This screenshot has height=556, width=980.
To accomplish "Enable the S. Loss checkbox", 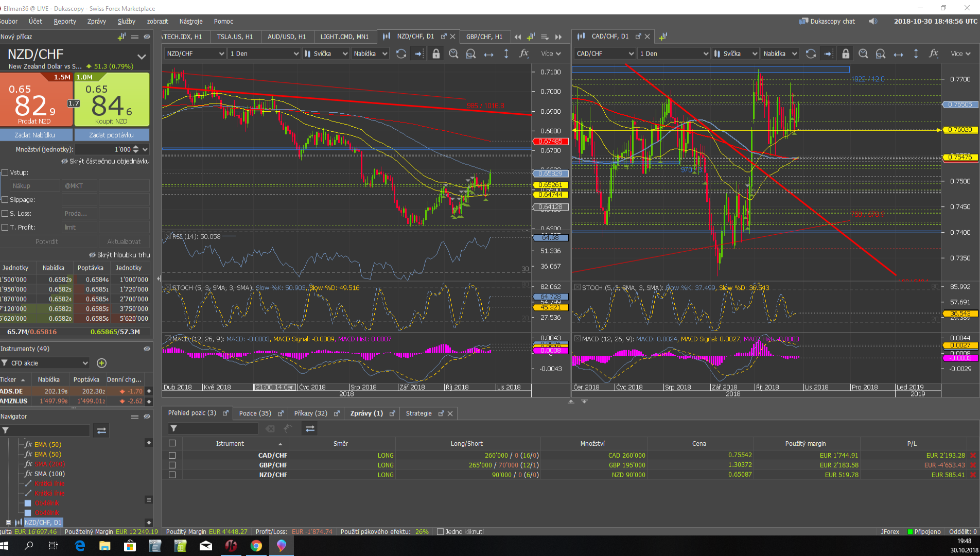I will (x=5, y=213).
